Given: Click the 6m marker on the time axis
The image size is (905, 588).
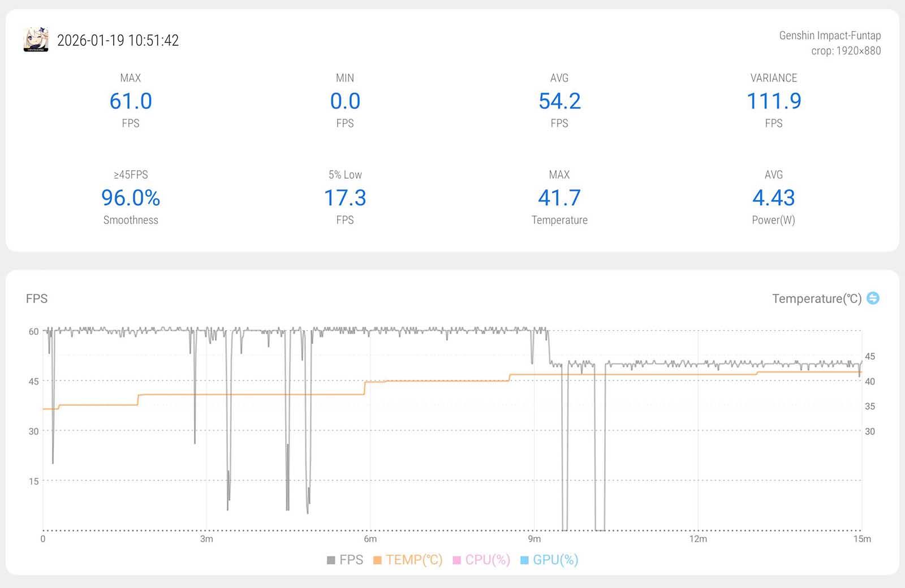Looking at the screenshot, I should pos(370,539).
